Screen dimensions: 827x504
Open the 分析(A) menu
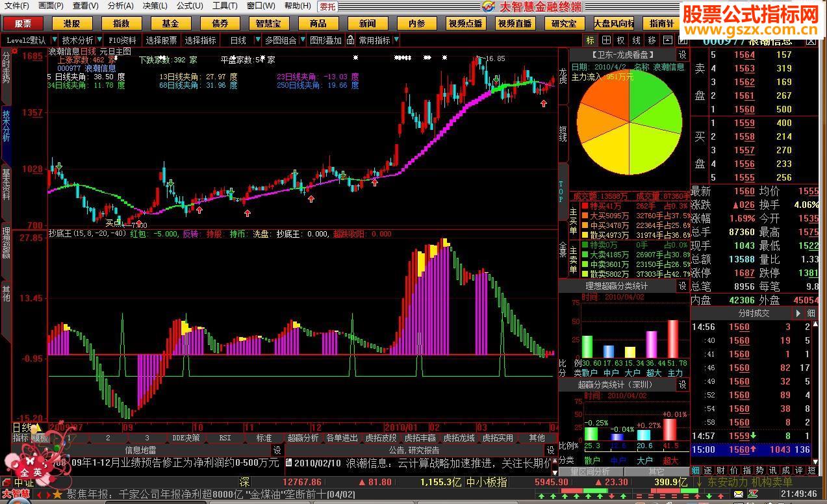(x=121, y=6)
